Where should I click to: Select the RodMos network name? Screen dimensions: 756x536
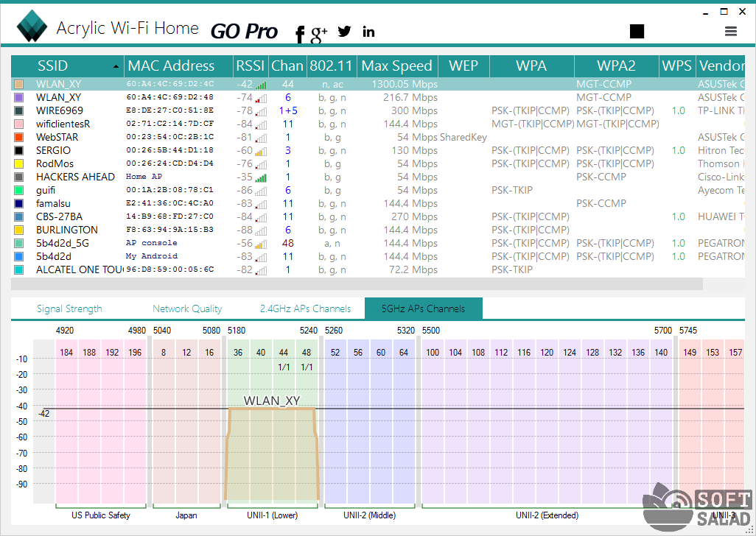click(x=55, y=163)
